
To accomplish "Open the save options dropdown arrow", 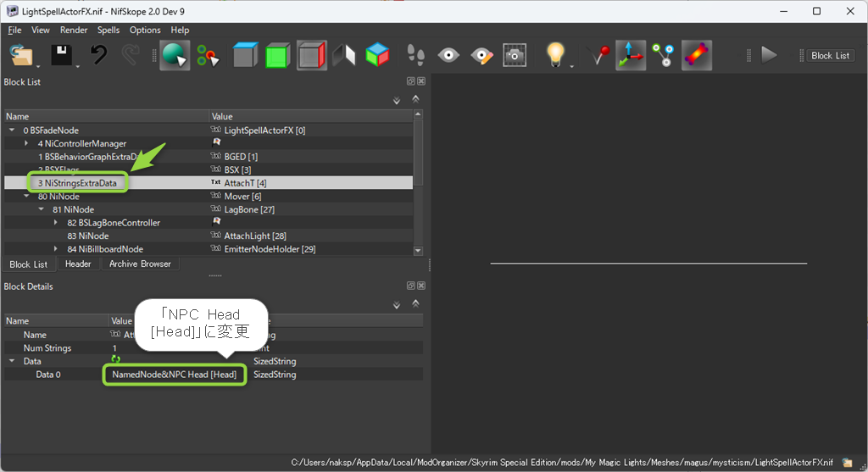I will [x=77, y=66].
